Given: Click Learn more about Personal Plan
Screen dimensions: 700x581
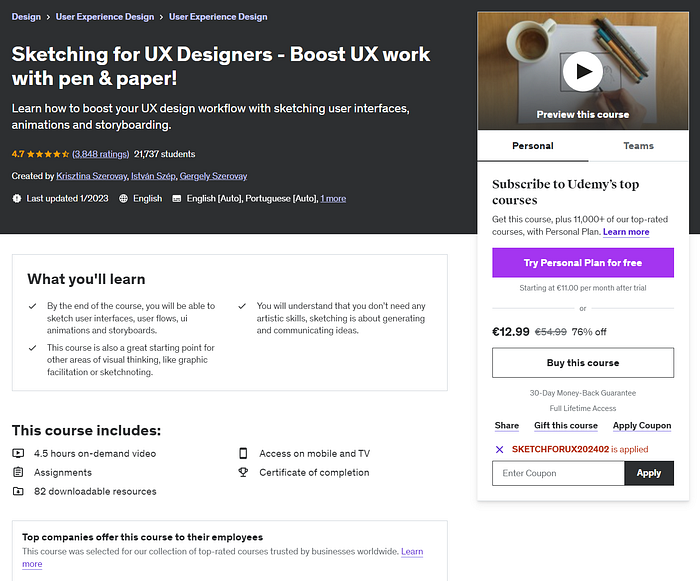Looking at the screenshot, I should [x=626, y=232].
